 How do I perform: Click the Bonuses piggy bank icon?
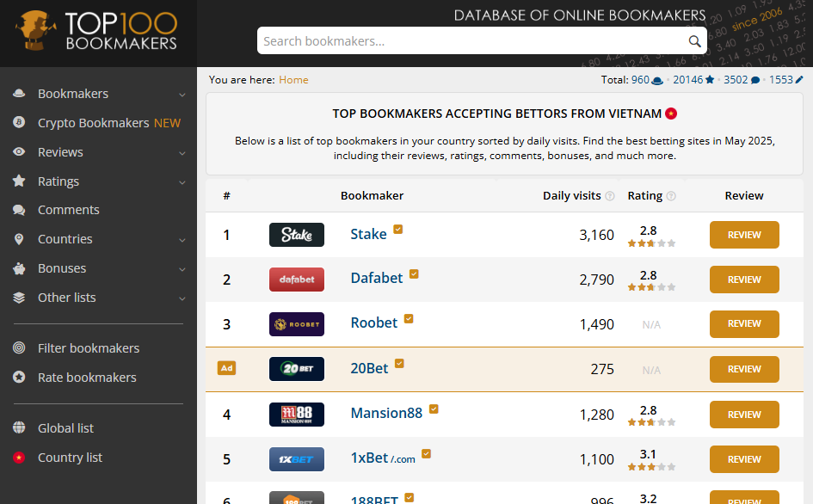[19, 268]
